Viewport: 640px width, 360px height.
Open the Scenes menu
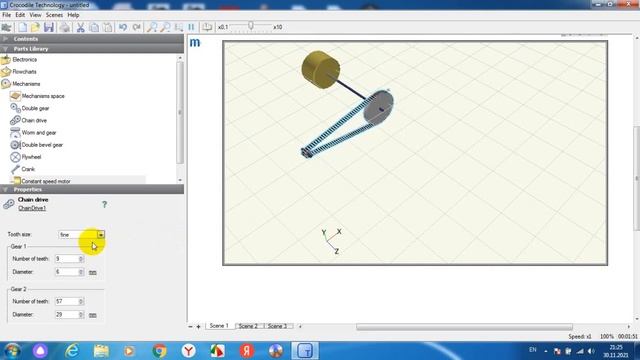(54, 15)
